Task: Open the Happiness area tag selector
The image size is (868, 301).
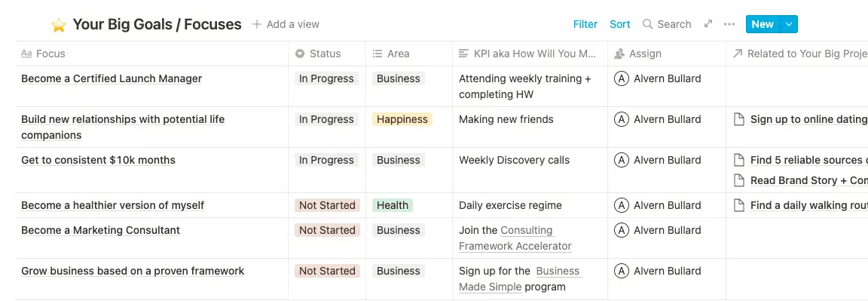Action: (x=402, y=119)
